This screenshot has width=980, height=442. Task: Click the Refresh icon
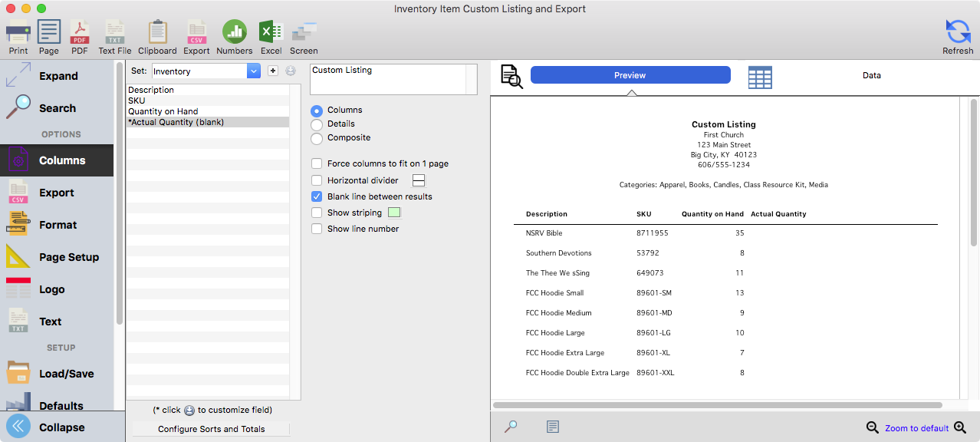958,33
